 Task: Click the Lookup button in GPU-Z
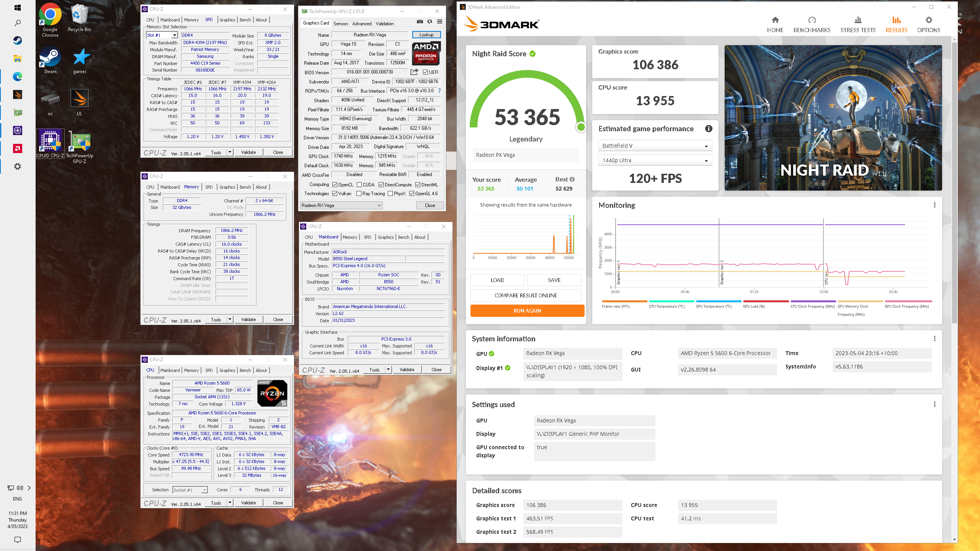coord(426,35)
